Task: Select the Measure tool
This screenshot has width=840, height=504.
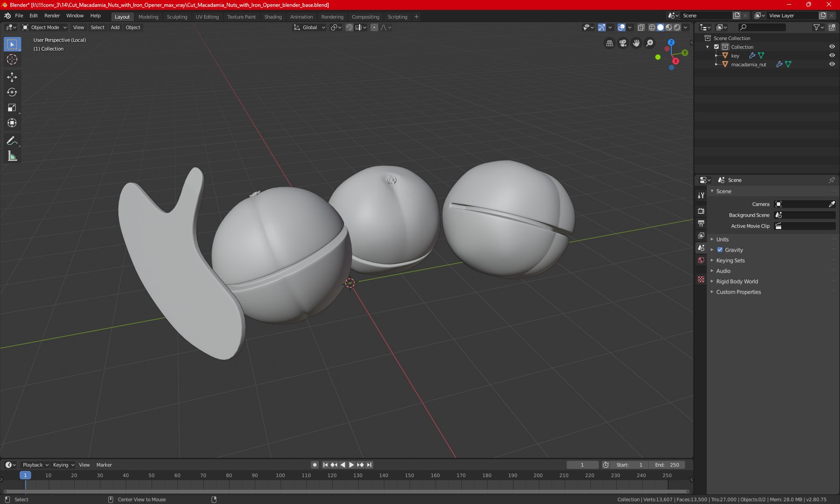Action: tap(12, 156)
